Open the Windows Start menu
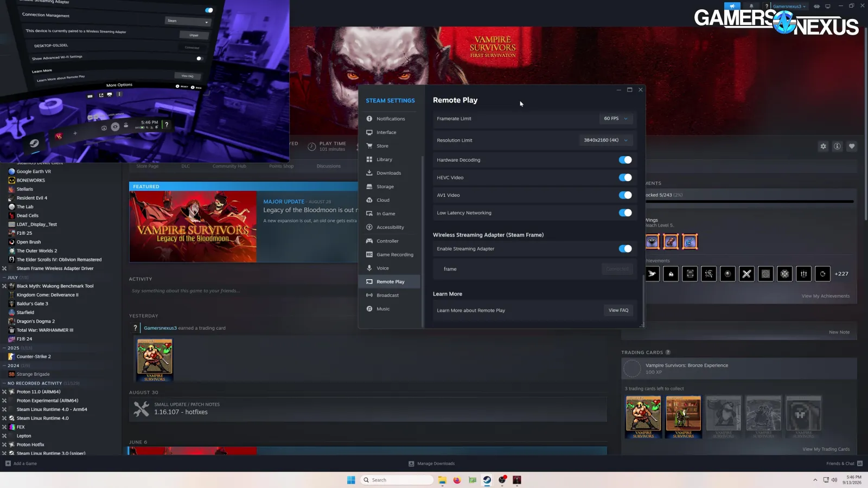 [x=351, y=480]
